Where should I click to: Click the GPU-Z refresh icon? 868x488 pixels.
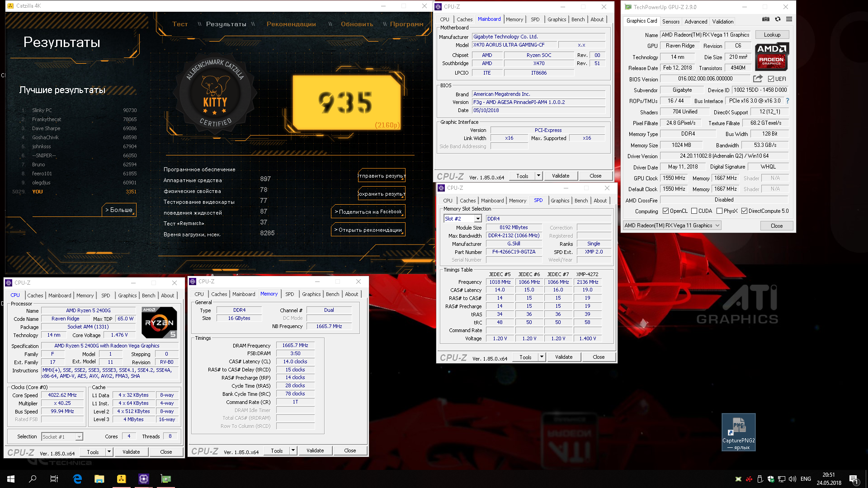(778, 19)
